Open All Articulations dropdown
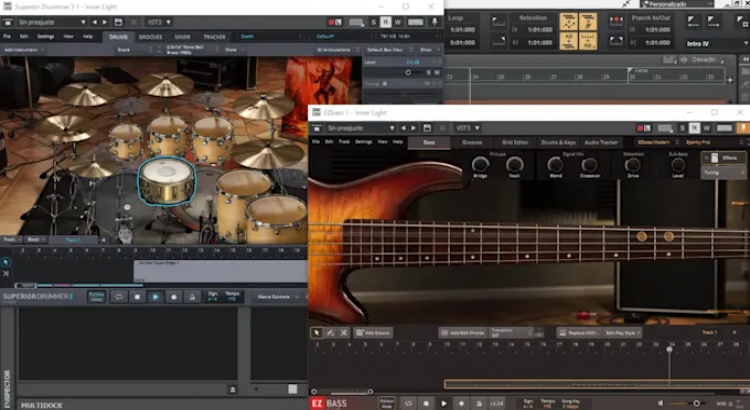The width and height of the screenshot is (750, 410). pyautogui.click(x=337, y=50)
